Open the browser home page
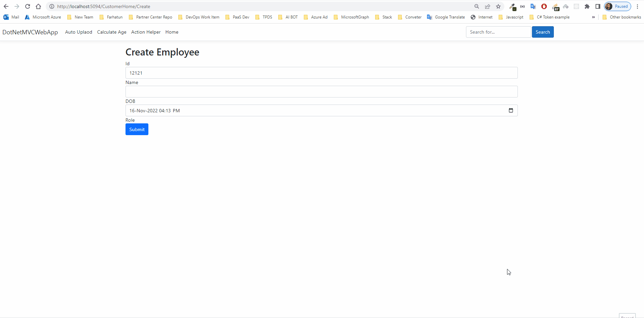This screenshot has width=644, height=318. pos(38,6)
